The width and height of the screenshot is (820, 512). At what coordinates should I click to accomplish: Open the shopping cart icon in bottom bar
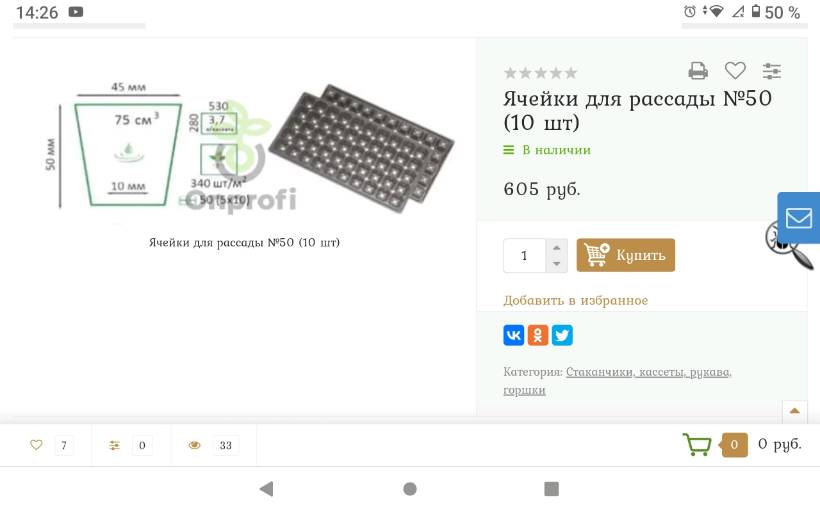coord(697,445)
